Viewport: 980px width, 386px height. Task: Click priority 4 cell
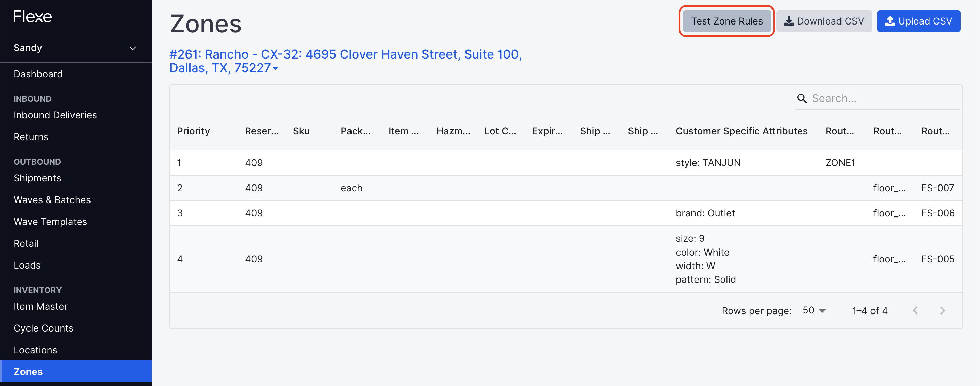180,259
